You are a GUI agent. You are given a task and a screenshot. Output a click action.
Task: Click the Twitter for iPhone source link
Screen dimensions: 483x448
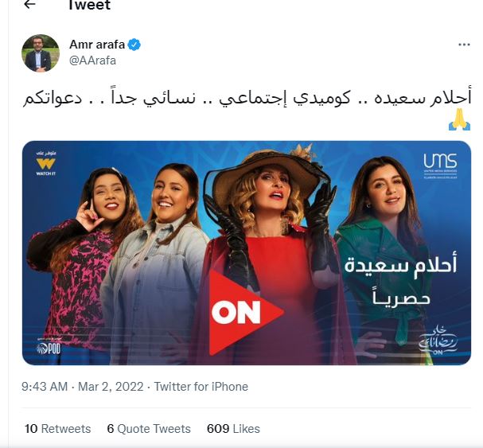[x=201, y=387]
